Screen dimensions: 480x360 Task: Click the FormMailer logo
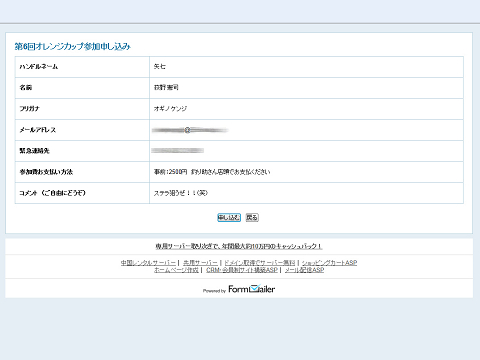tap(252, 289)
